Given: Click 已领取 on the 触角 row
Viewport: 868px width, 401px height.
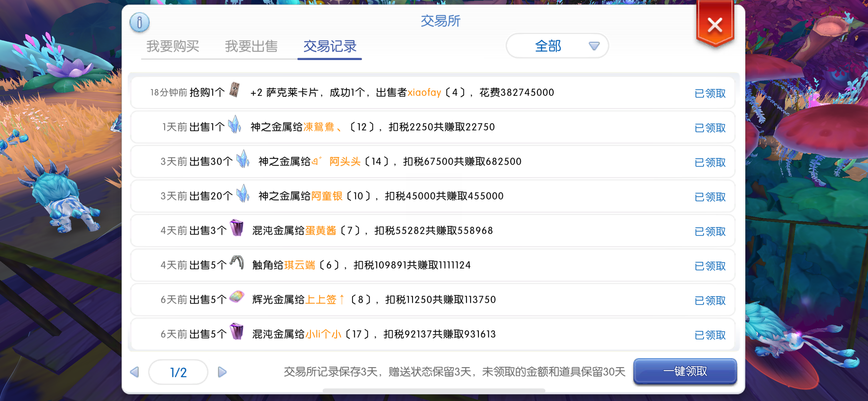Looking at the screenshot, I should pos(710,266).
